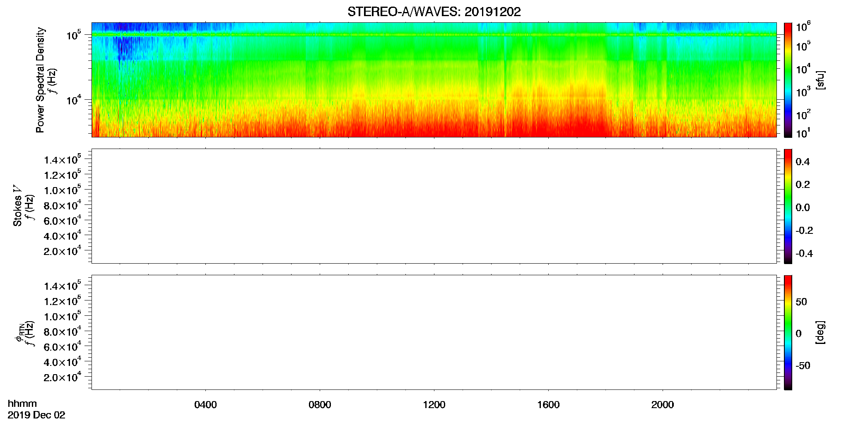868x447 pixels.
Task: Click the [sfu] colorbar unit label
Action: [x=820, y=80]
